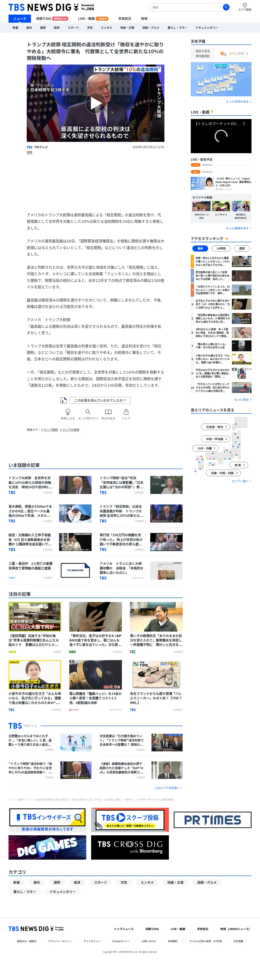The image size is (260, 980).
Task: Open the PR TIMES banner
Action: (x=212, y=820)
